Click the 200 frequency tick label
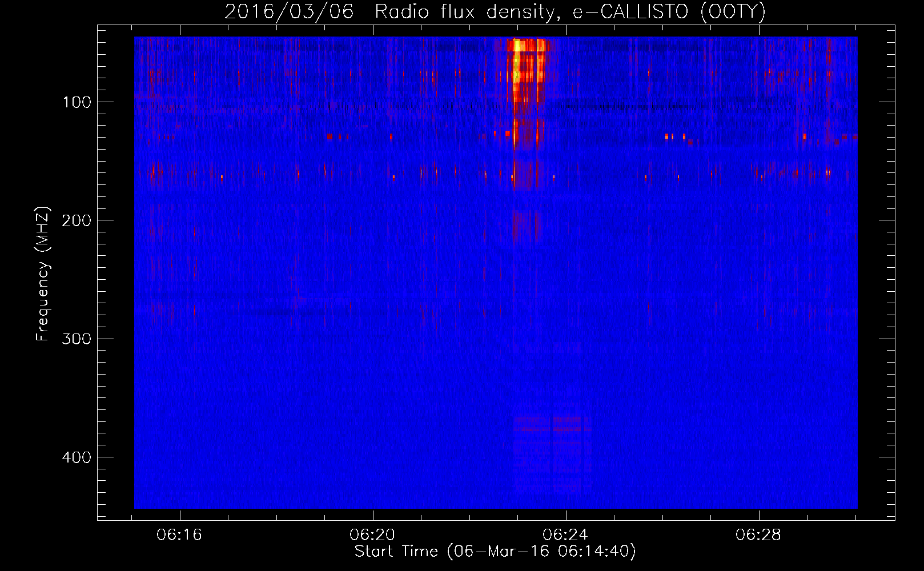The width and height of the screenshot is (924, 571). pyautogui.click(x=77, y=220)
